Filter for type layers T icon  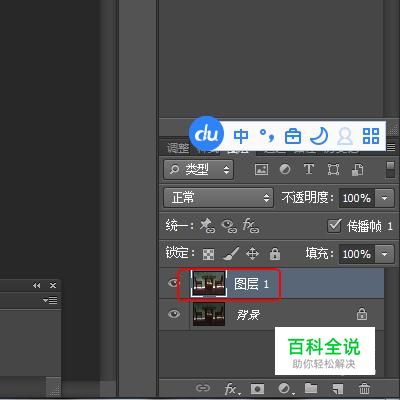309,169
